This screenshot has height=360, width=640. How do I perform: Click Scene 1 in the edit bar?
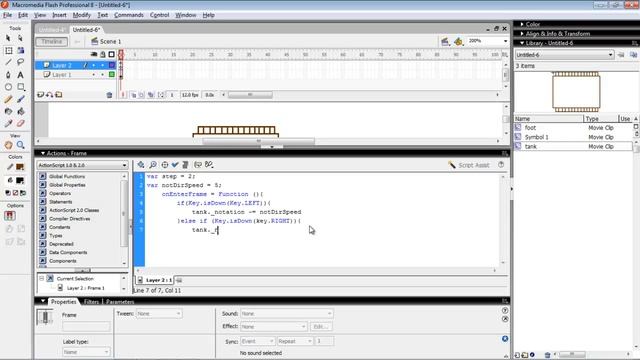[106, 42]
